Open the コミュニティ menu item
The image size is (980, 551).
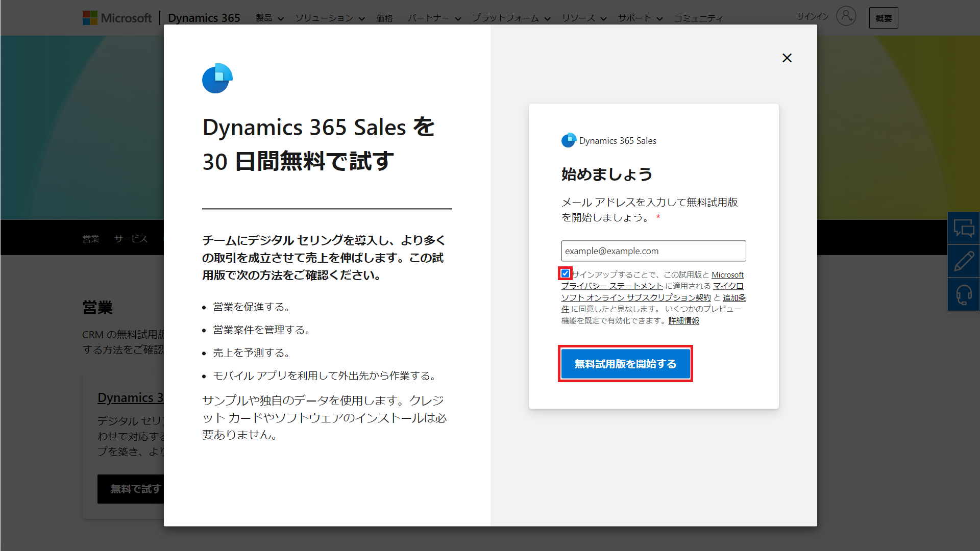click(x=698, y=18)
